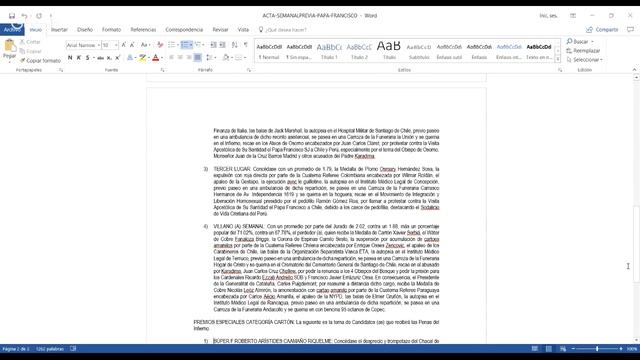Toggle bold (N) formatting
This screenshot has height=360, width=640.
[70, 58]
